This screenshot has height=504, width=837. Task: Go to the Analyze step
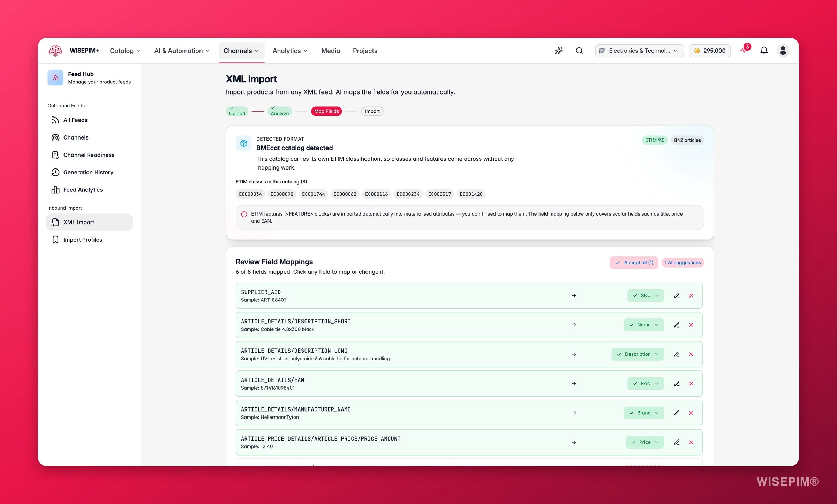click(280, 111)
